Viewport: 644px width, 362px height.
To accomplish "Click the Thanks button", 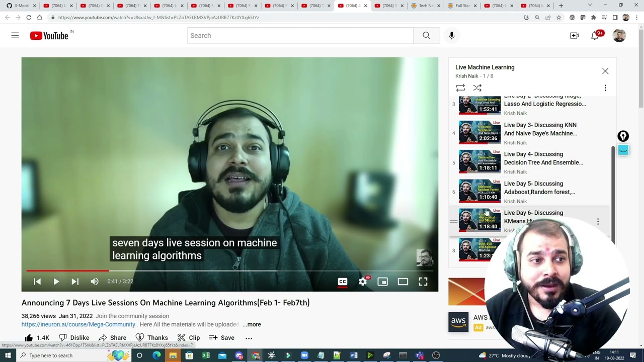I will pyautogui.click(x=151, y=338).
